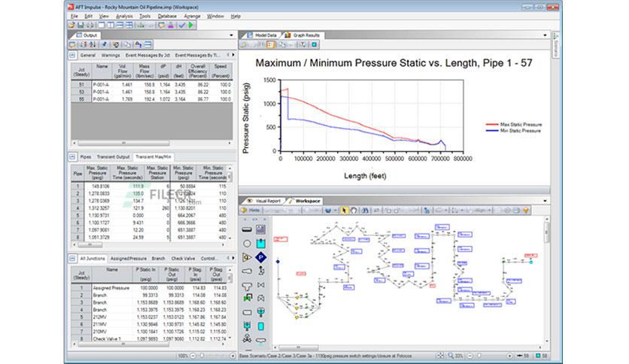Click the Min Static Pressure legend entry

[513, 131]
